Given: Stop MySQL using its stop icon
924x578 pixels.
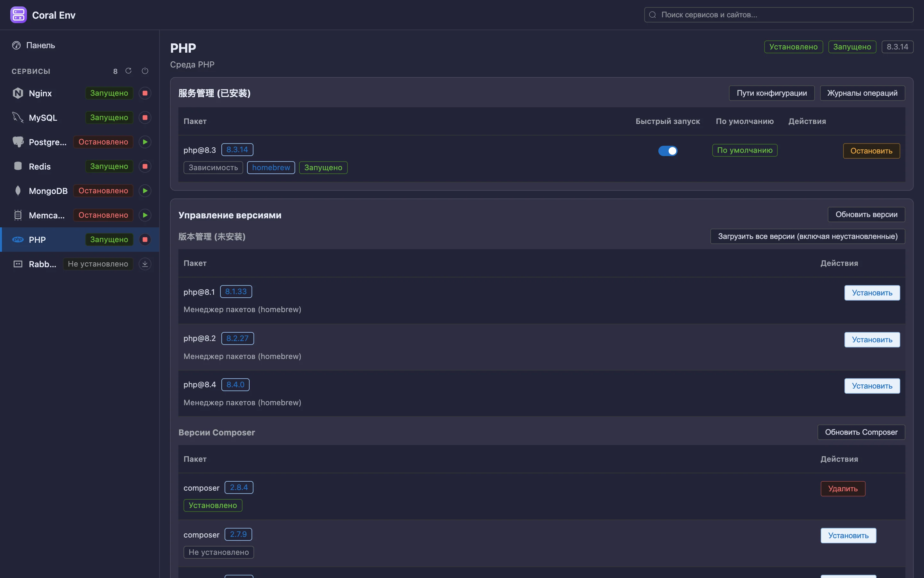Looking at the screenshot, I should (x=145, y=118).
